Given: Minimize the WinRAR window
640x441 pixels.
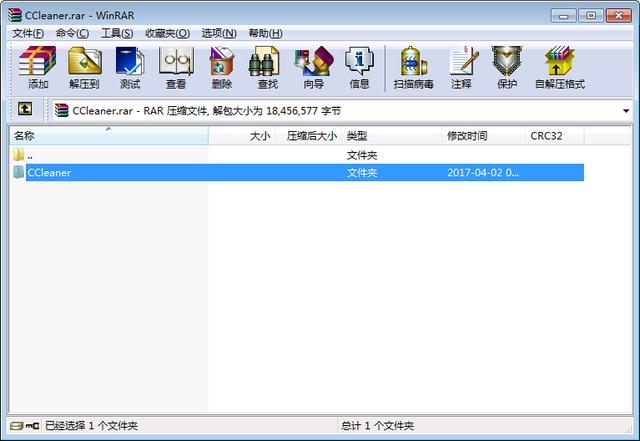Looking at the screenshot, I should [564, 16].
